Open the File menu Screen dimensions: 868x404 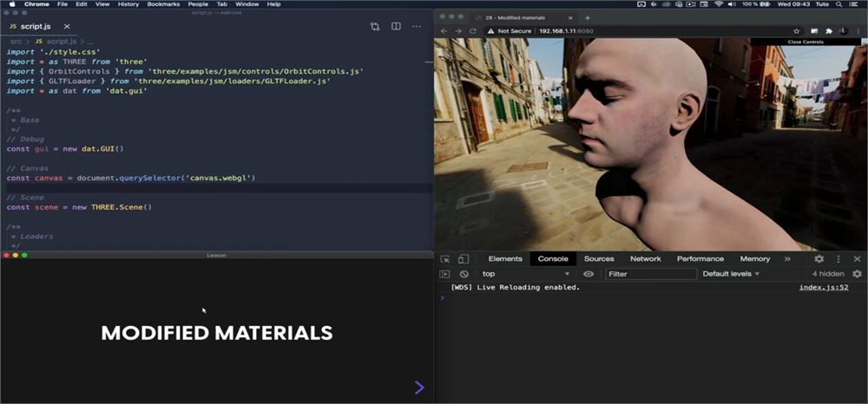click(62, 3)
